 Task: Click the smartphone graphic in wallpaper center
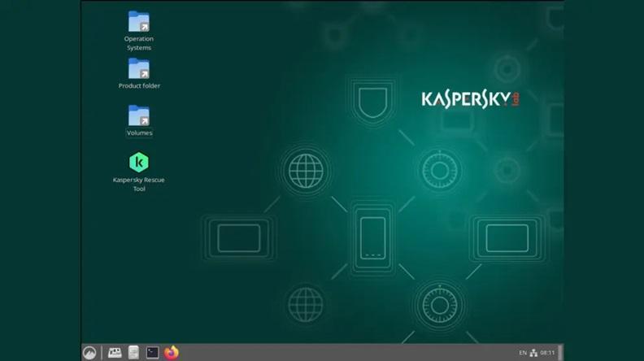[372, 237]
